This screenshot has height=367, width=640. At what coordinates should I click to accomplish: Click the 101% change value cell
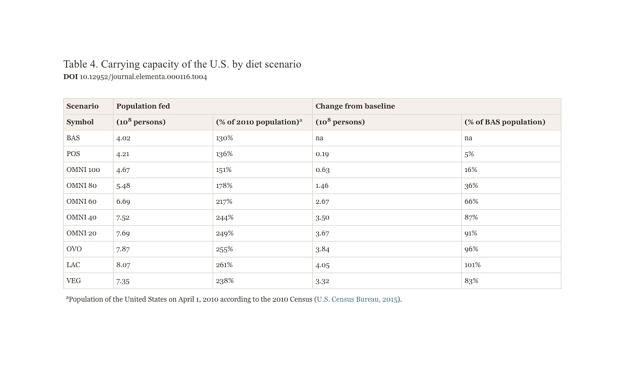click(472, 265)
